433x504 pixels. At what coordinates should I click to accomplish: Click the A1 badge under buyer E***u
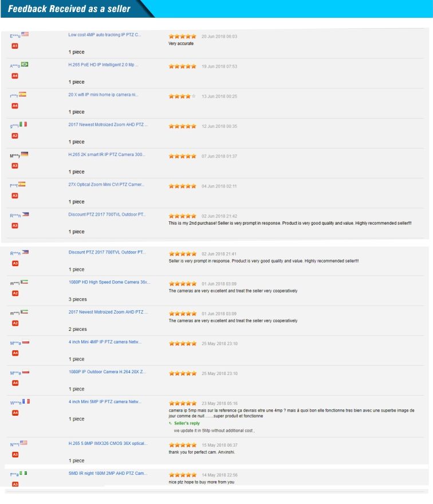point(15,45)
